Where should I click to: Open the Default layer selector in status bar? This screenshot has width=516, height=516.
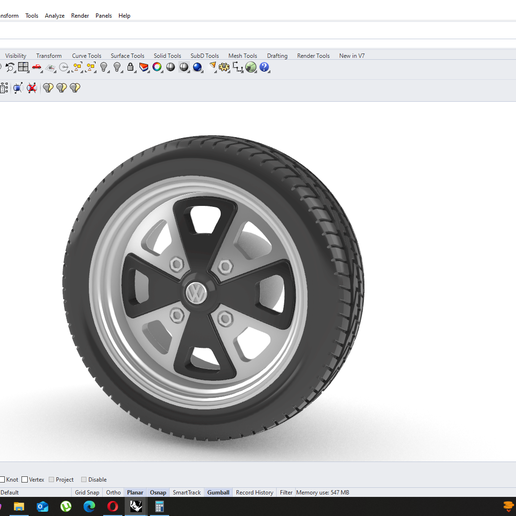pyautogui.click(x=35, y=492)
